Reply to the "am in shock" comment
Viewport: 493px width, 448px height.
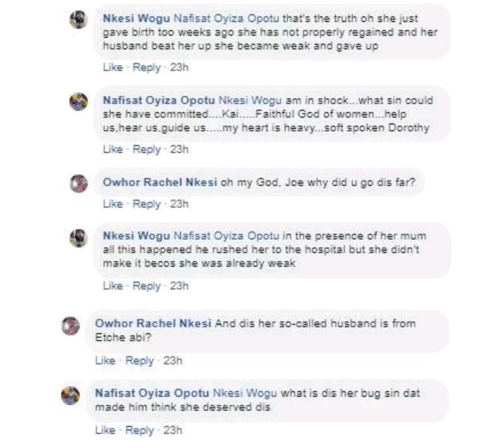tap(147, 149)
